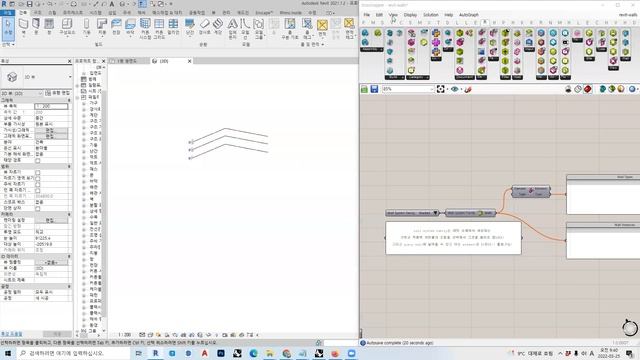
Task: Click the Windows taskbar search box
Action: click(x=73, y=353)
